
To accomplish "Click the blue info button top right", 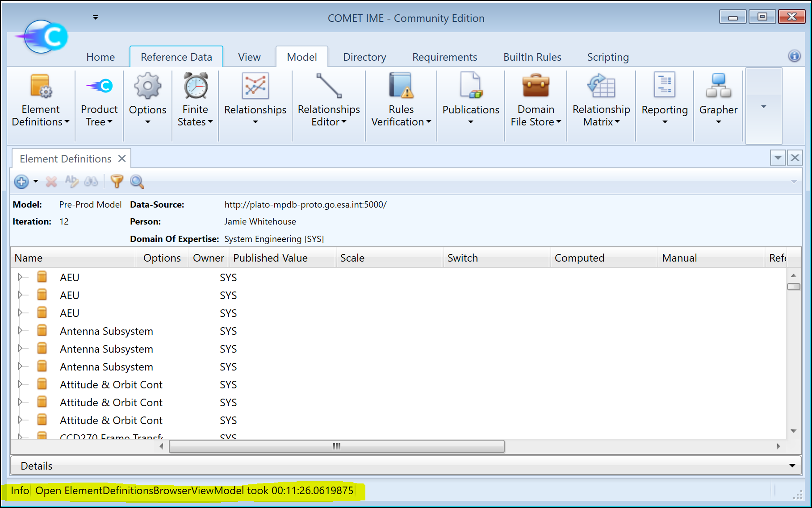I will 795,56.
